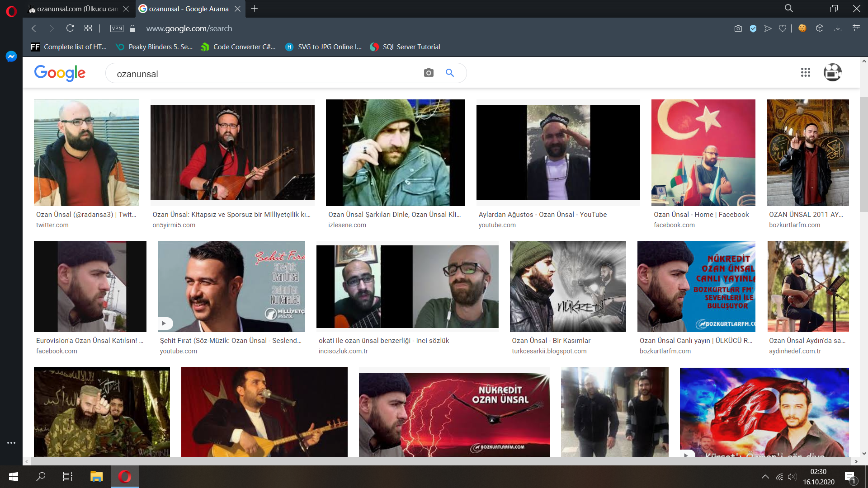
Task: Open the Action Center notifications
Action: pyautogui.click(x=850, y=477)
